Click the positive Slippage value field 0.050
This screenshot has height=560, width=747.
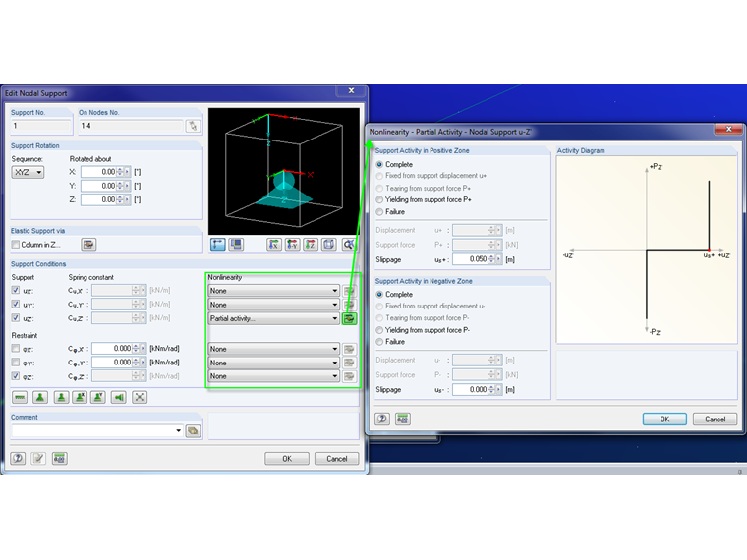[471, 259]
